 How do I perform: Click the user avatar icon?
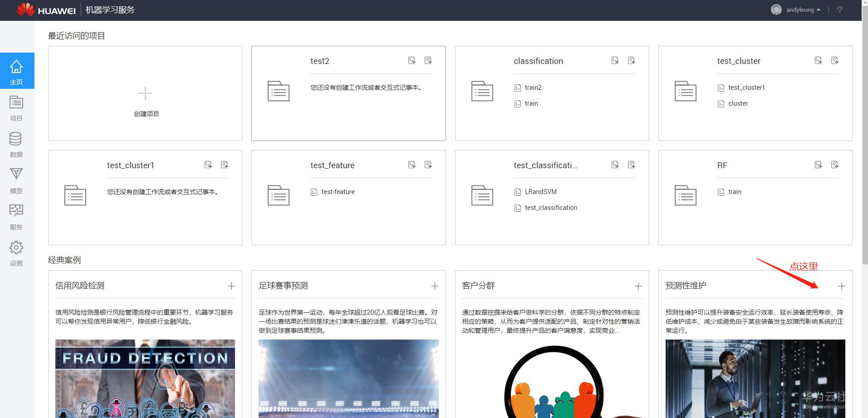(x=776, y=10)
